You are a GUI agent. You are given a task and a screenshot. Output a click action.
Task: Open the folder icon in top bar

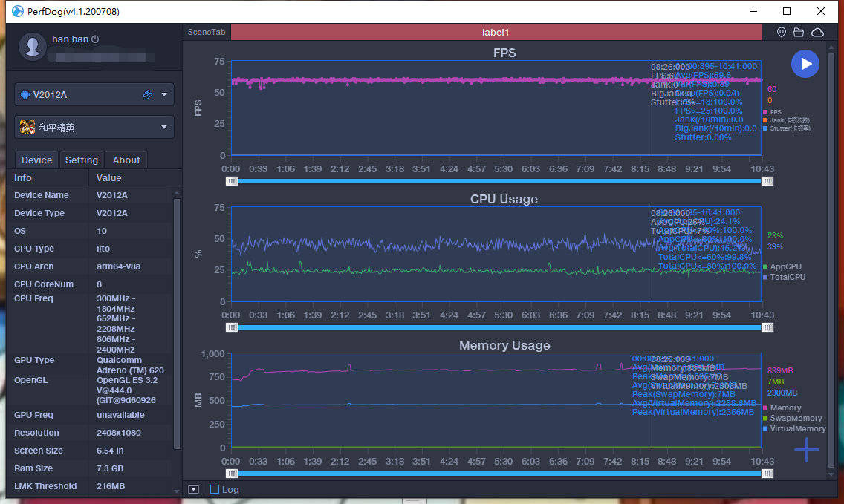pos(799,32)
